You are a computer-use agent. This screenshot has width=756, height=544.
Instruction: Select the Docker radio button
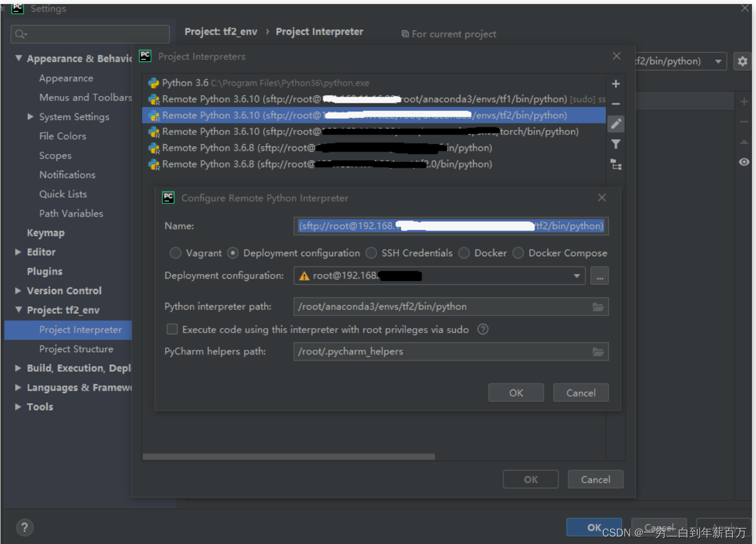463,253
